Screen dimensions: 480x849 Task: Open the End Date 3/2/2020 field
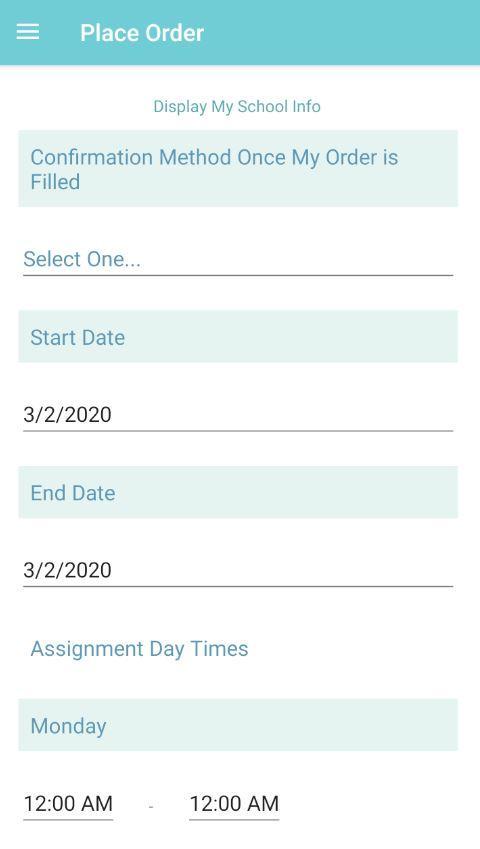coord(238,570)
